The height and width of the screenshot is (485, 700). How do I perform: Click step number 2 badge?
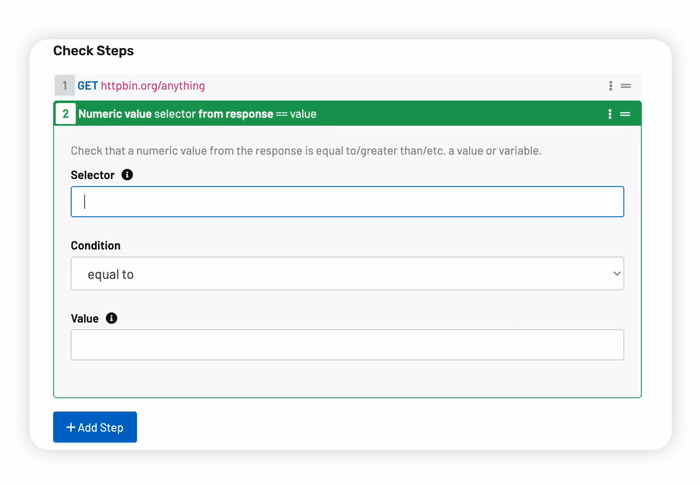tap(66, 114)
